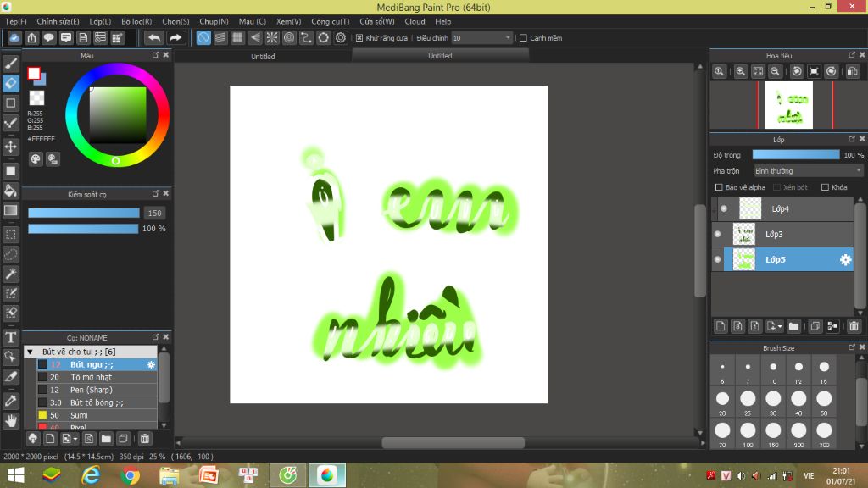Image resolution: width=868 pixels, height=488 pixels.
Task: Select the transparent color swatch
Action: [x=36, y=98]
